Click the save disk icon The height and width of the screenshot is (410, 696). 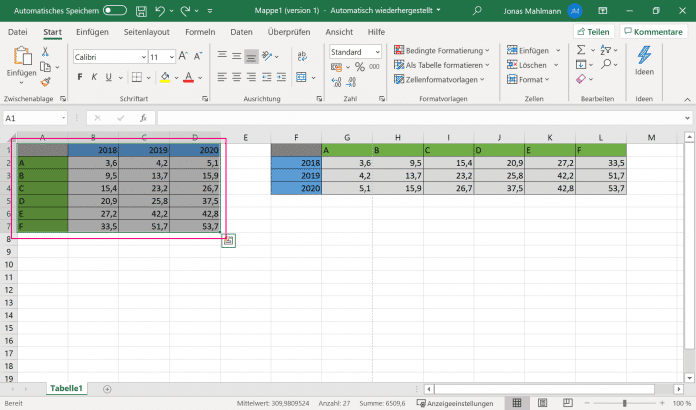click(140, 9)
